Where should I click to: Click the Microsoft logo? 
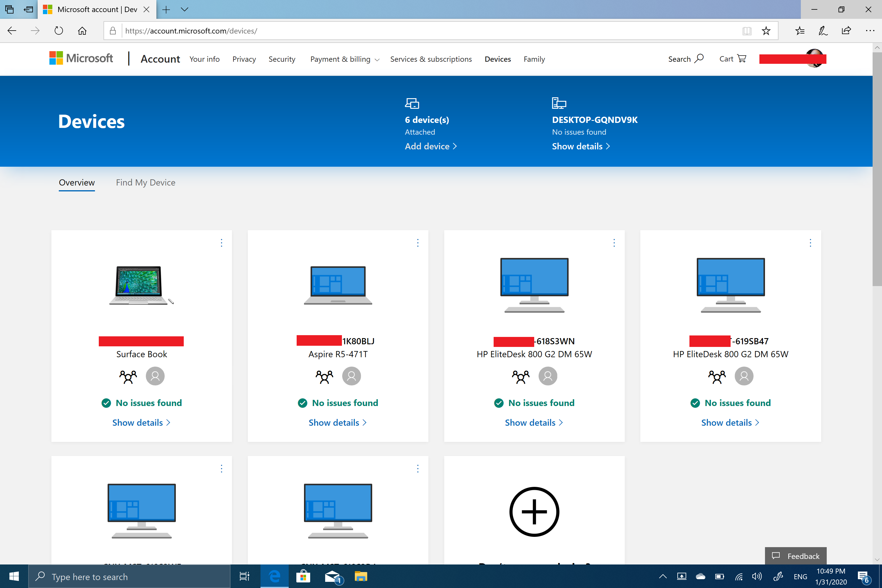point(81,58)
